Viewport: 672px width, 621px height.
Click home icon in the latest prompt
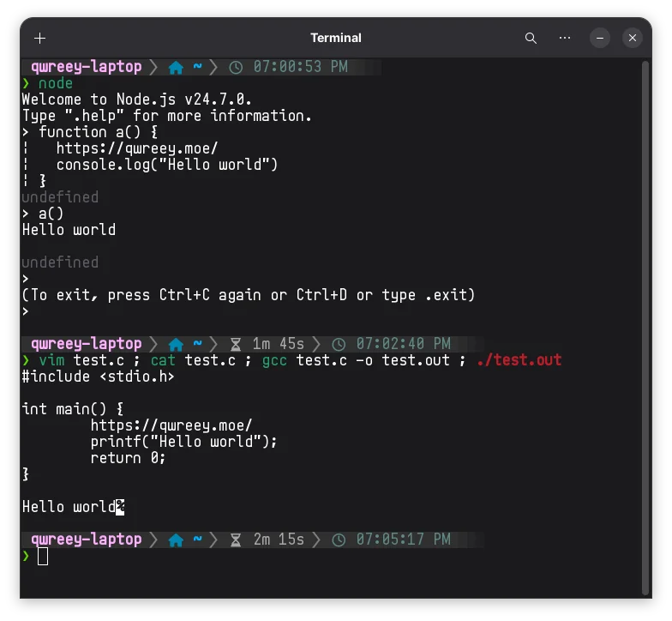pos(177,540)
